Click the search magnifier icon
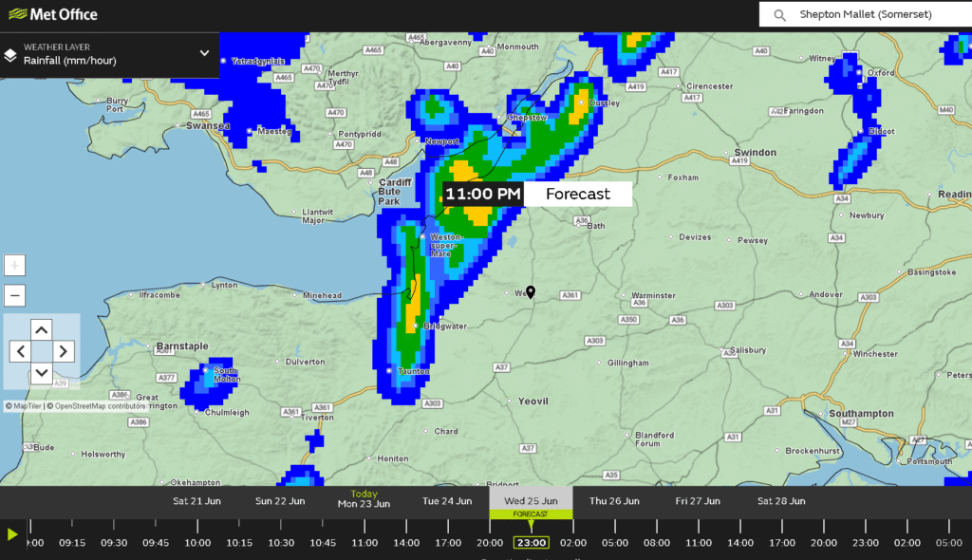972x560 pixels. [x=780, y=15]
